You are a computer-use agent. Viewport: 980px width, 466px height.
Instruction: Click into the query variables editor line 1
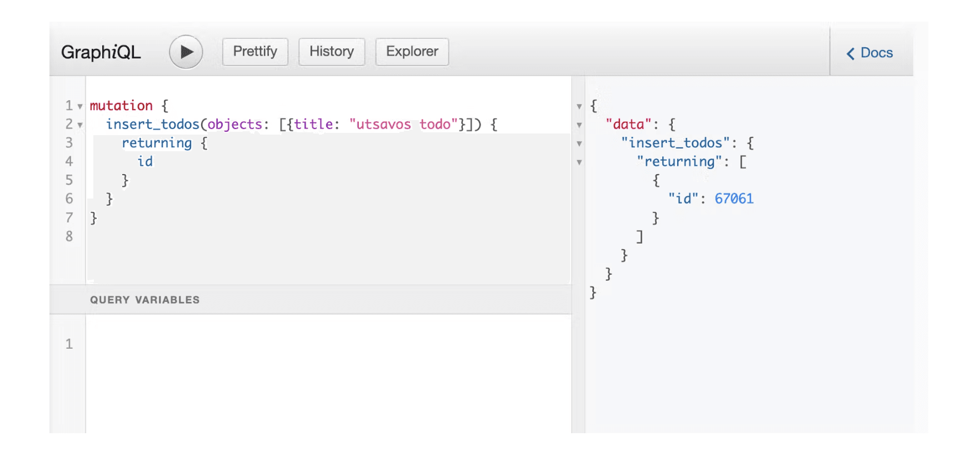(x=328, y=344)
